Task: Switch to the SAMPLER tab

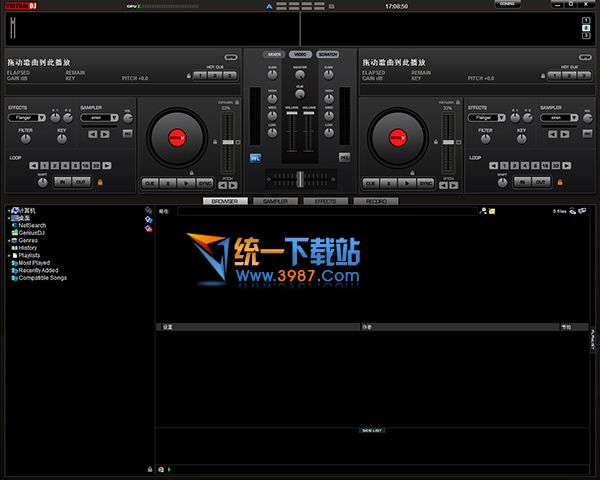Action: (x=275, y=201)
